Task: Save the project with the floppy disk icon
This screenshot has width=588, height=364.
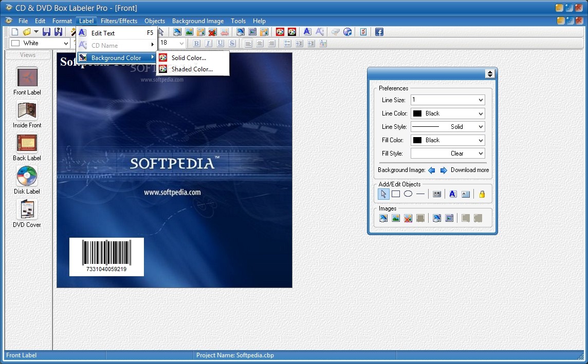Action: tap(46, 32)
